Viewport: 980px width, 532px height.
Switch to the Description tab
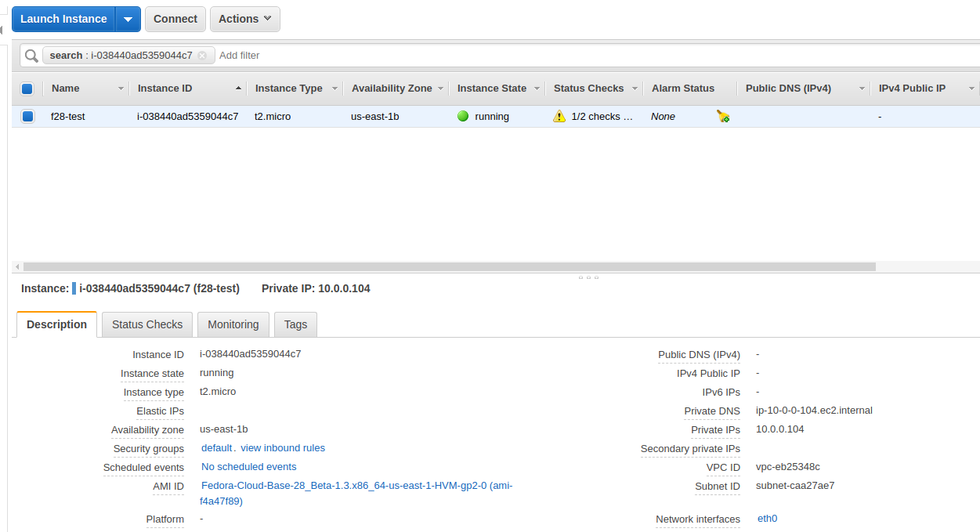pyautogui.click(x=56, y=324)
